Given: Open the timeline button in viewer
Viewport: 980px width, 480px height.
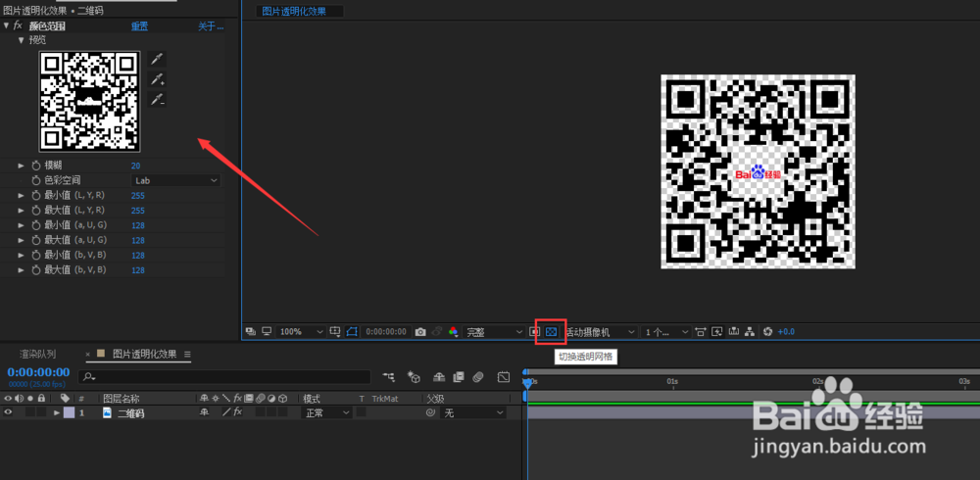Looking at the screenshot, I should click(734, 331).
